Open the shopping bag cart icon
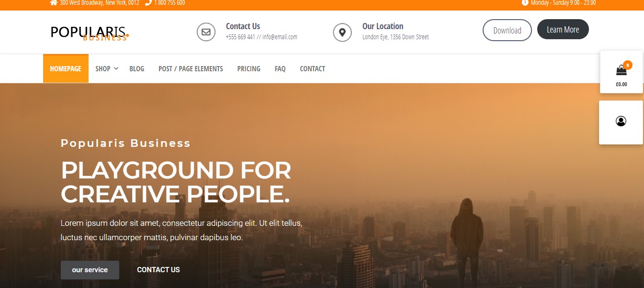 click(621, 70)
